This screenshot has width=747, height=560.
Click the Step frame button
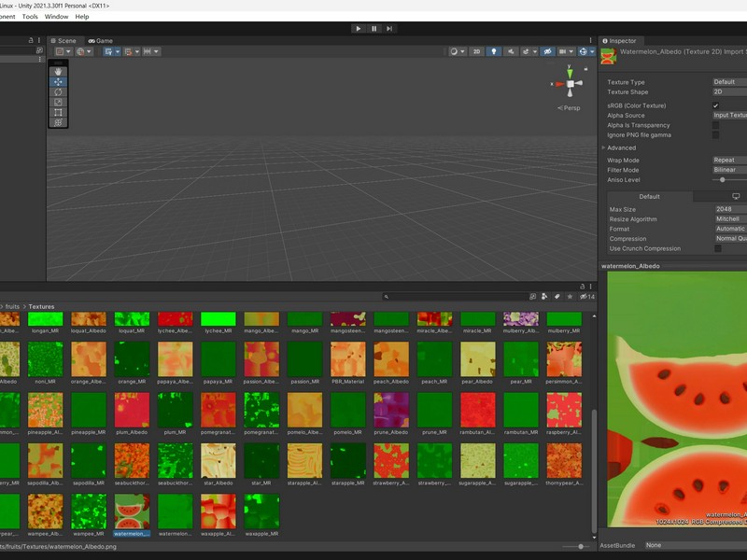tap(389, 29)
